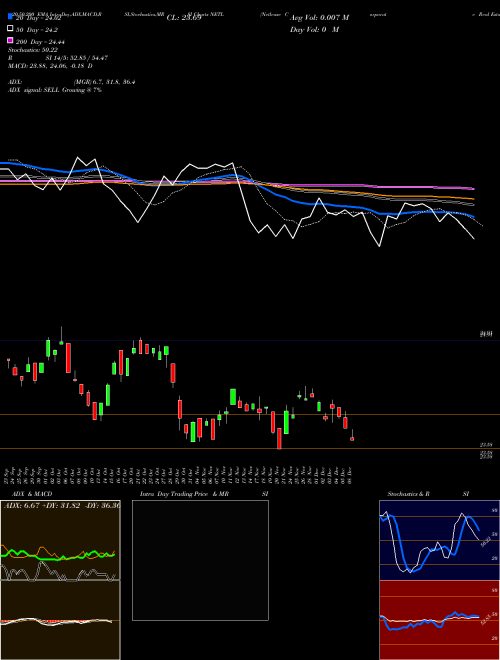Open the empty Intra Day Trading chart panel
Image resolution: width=500 pixels, height=660 pixels.
pyautogui.click(x=200, y=560)
